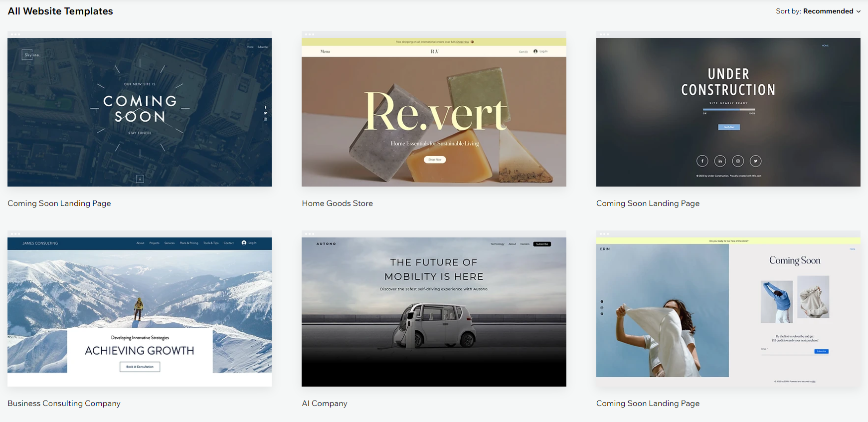Click the ERIN logo text
This screenshot has width=868, height=422.
click(605, 249)
